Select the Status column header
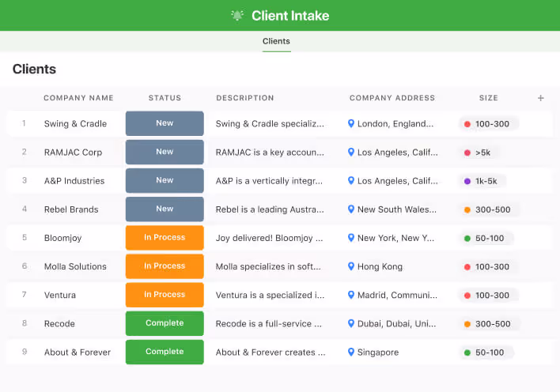 [x=165, y=98]
